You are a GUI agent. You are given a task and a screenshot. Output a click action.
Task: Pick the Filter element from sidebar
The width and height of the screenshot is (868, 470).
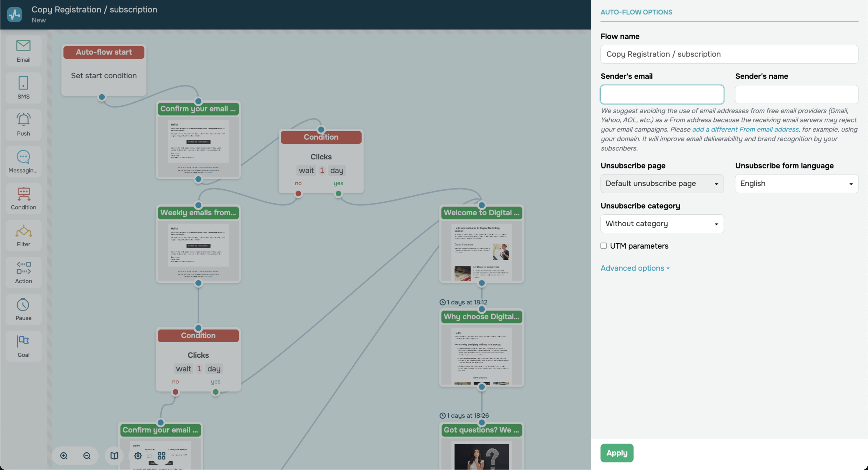pyautogui.click(x=23, y=236)
